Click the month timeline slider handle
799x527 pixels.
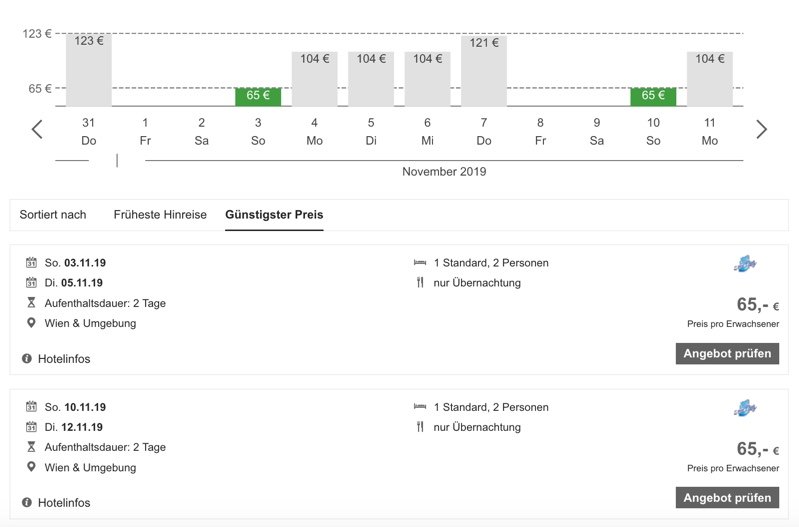pyautogui.click(x=117, y=160)
